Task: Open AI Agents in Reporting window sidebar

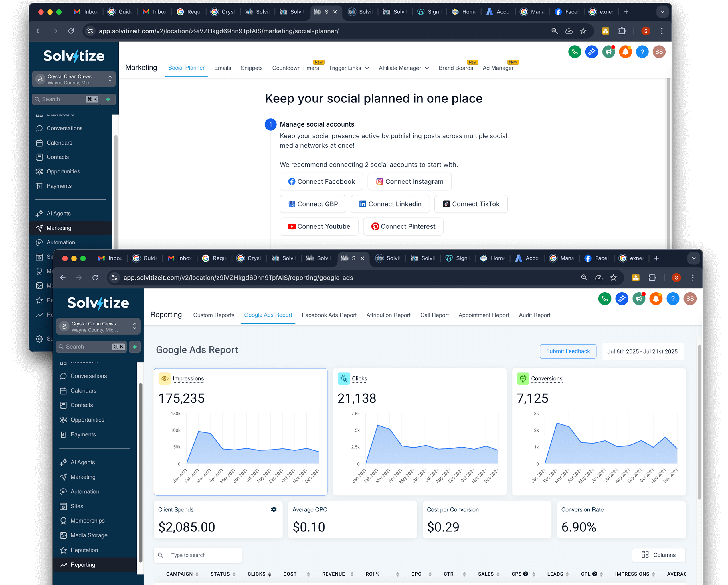Action: click(x=82, y=462)
